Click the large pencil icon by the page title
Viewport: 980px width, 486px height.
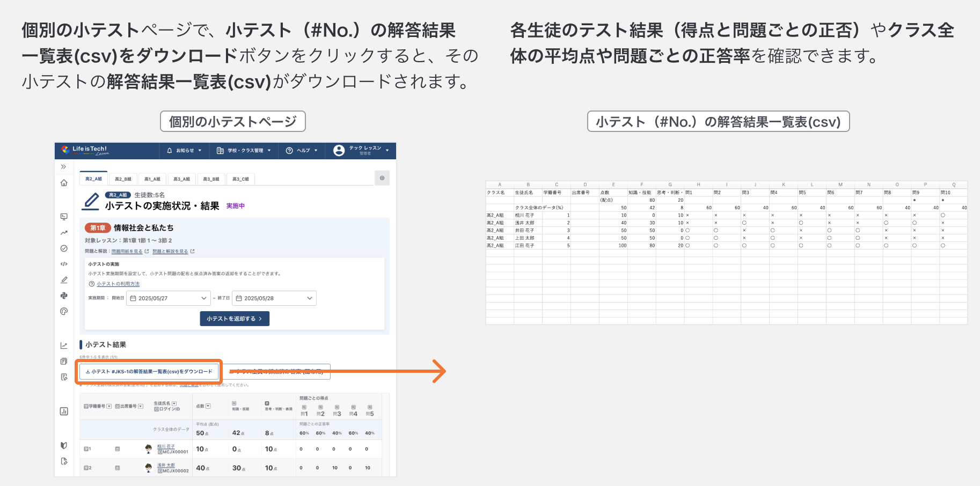[x=91, y=202]
